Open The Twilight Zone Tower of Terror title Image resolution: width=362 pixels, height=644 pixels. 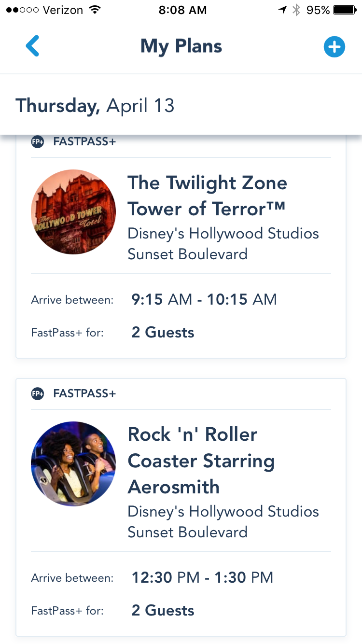point(207,196)
